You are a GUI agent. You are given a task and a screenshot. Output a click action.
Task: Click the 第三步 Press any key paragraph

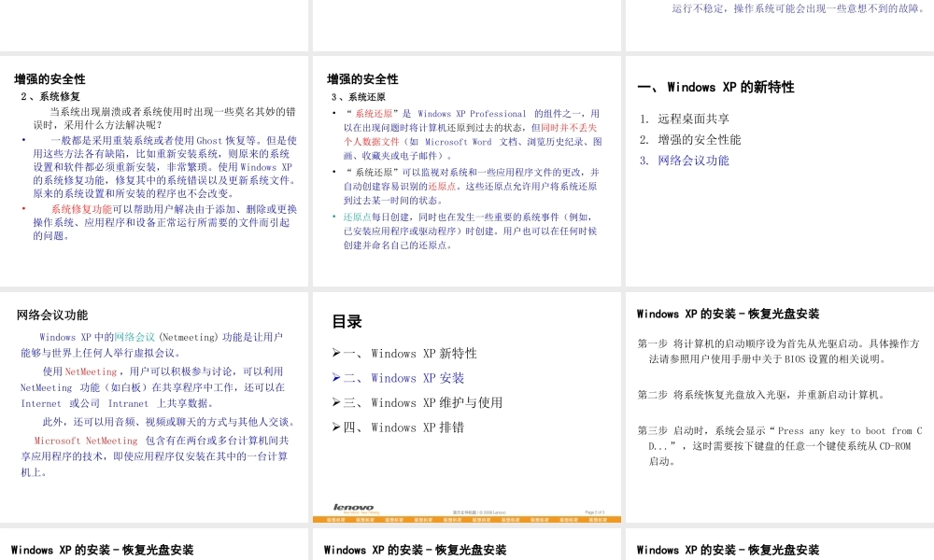tap(780, 446)
